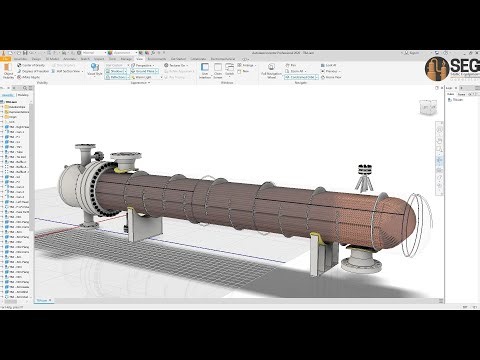The width and height of the screenshot is (480, 360).
Task: Click navigation bar wheel icon
Action: (440, 130)
